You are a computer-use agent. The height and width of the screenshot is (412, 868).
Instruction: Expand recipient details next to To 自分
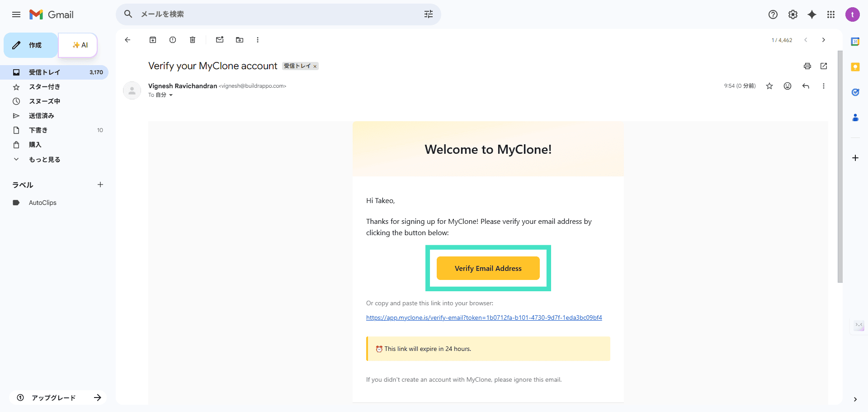pyautogui.click(x=171, y=95)
